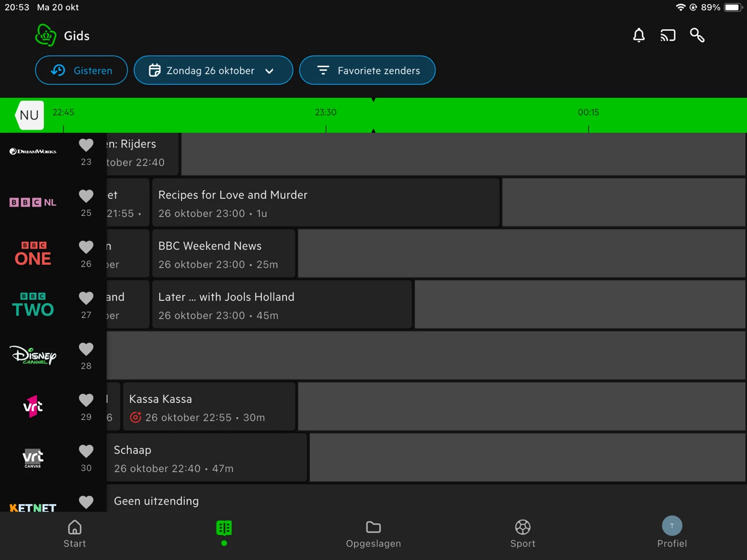Screen dimensions: 747x560
Task: Tap the KPN crown logo
Action: pyautogui.click(x=46, y=36)
